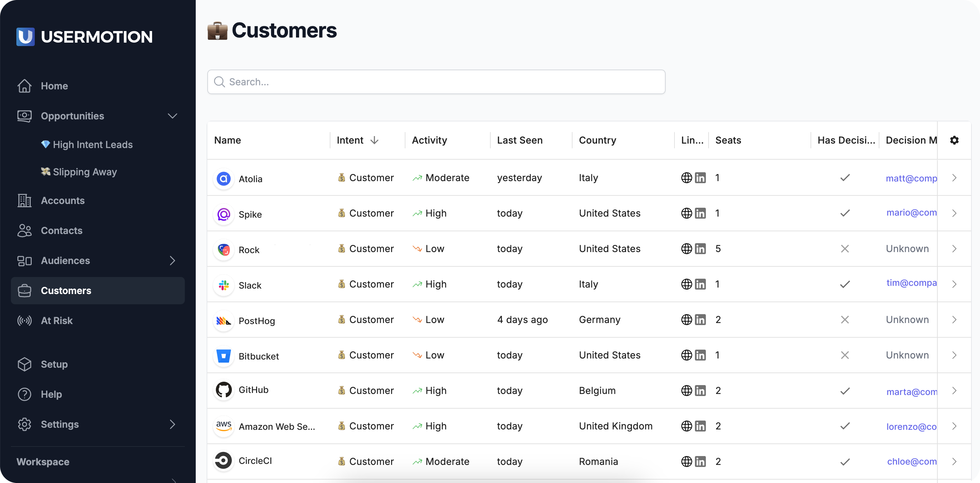Expand the Settings submenu arrow

[172, 424]
